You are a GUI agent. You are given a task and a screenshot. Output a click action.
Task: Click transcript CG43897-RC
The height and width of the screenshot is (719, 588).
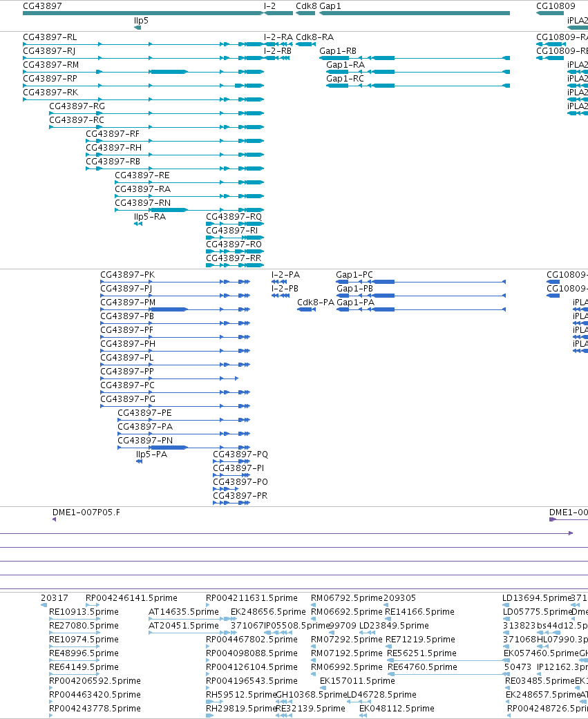pyautogui.click(x=156, y=127)
